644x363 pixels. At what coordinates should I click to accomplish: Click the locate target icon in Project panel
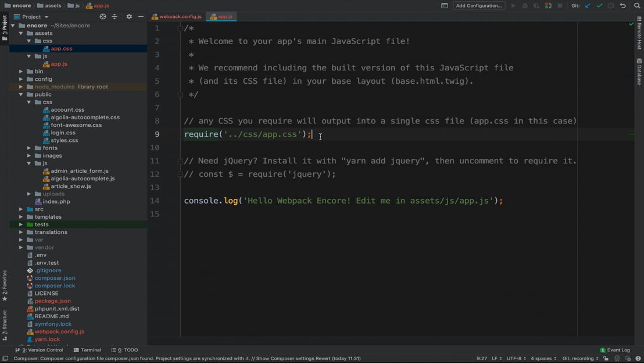click(x=103, y=17)
